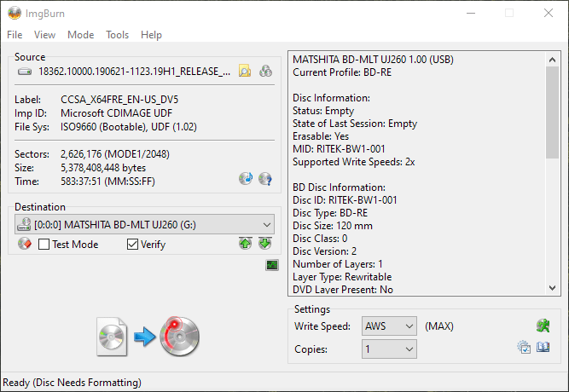
Task: Enable the Test Mode checkbox
Action: (x=44, y=244)
